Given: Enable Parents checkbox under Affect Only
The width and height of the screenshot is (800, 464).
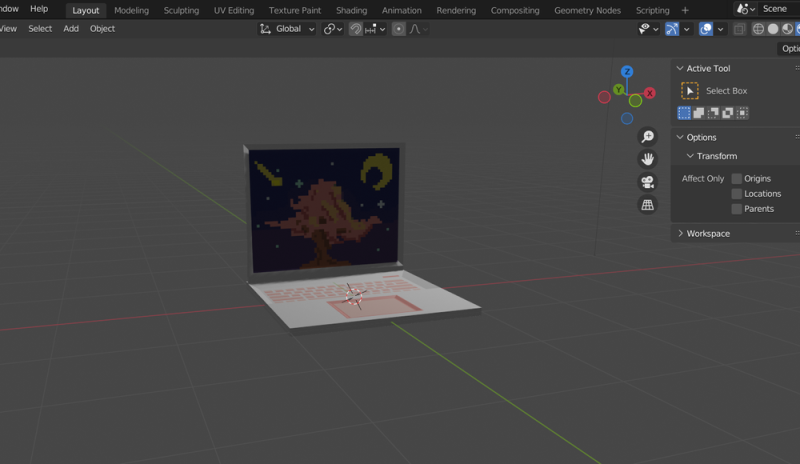Looking at the screenshot, I should pyautogui.click(x=736, y=209).
